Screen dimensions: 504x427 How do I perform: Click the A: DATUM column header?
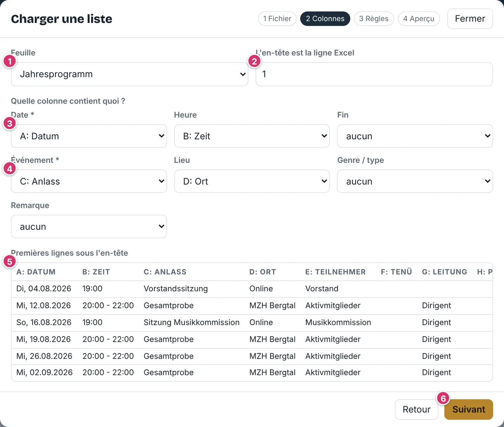click(x=36, y=272)
